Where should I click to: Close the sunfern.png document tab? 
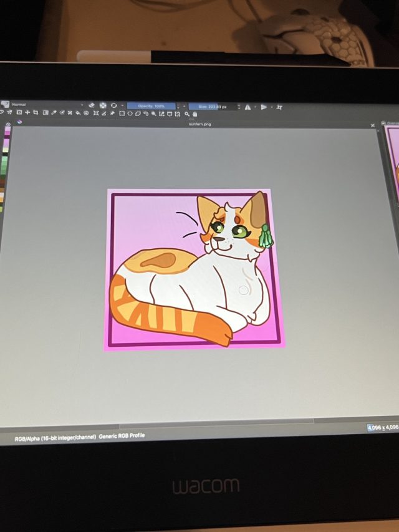[x=373, y=125]
